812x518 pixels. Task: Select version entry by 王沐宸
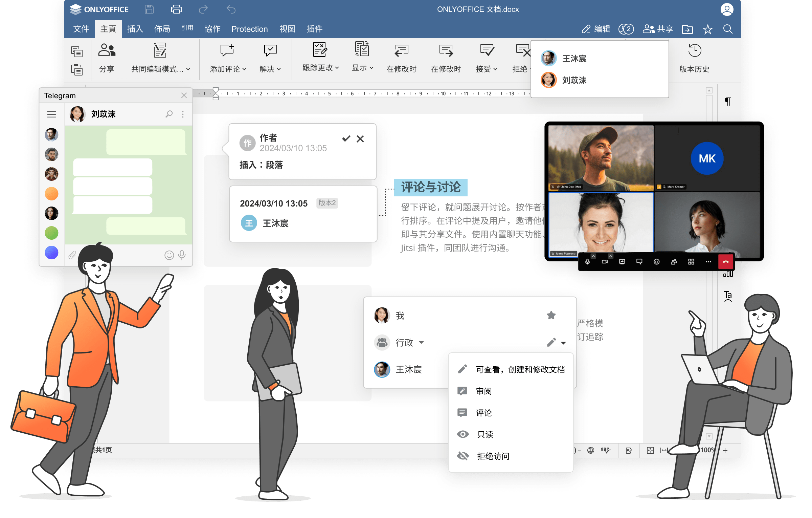click(x=303, y=214)
